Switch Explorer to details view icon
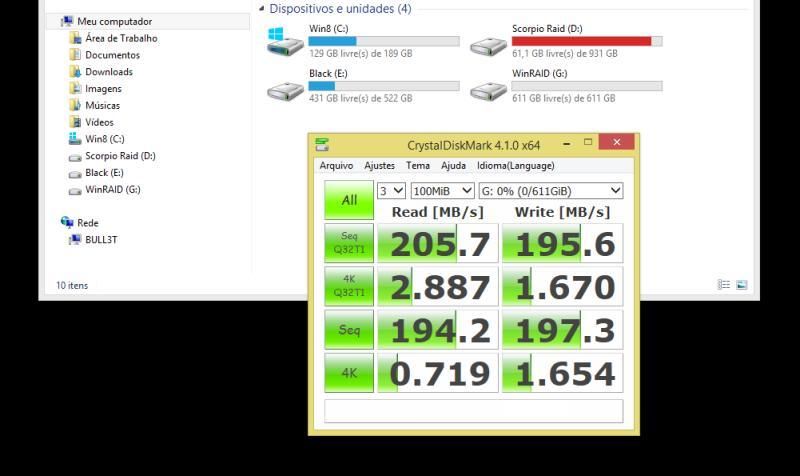Image resolution: width=800 pixels, height=476 pixels. (x=723, y=285)
